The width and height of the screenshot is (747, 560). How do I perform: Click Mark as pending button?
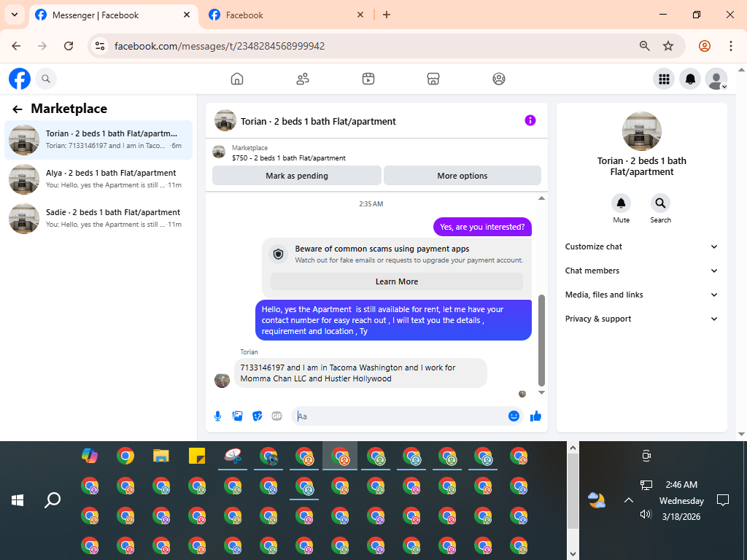click(297, 176)
